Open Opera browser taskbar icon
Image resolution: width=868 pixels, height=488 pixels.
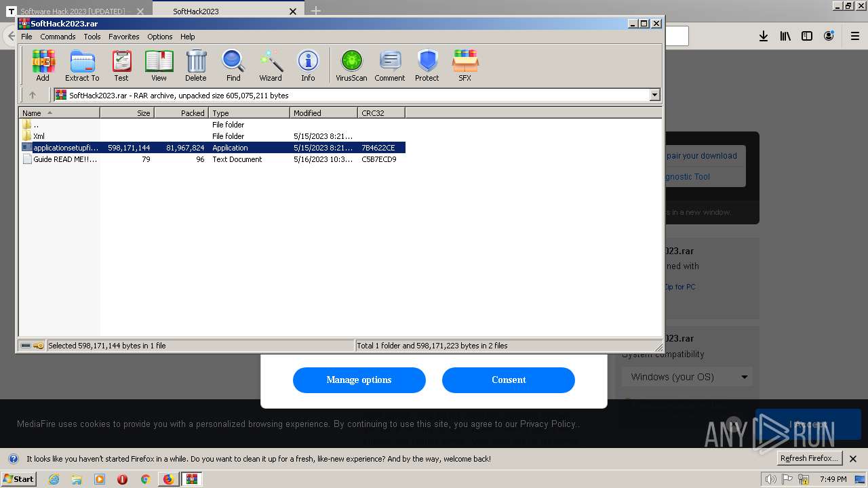click(x=122, y=479)
